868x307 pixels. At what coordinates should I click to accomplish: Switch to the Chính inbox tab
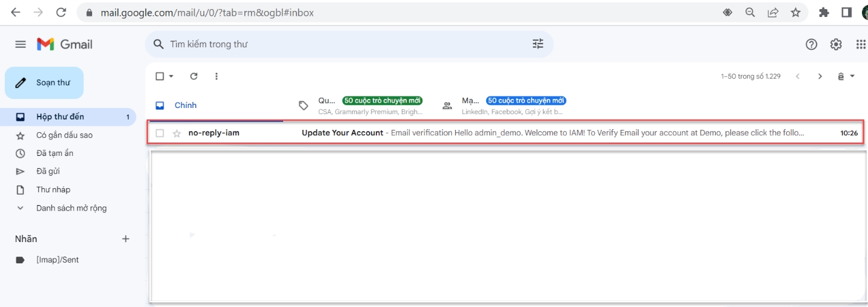point(185,106)
